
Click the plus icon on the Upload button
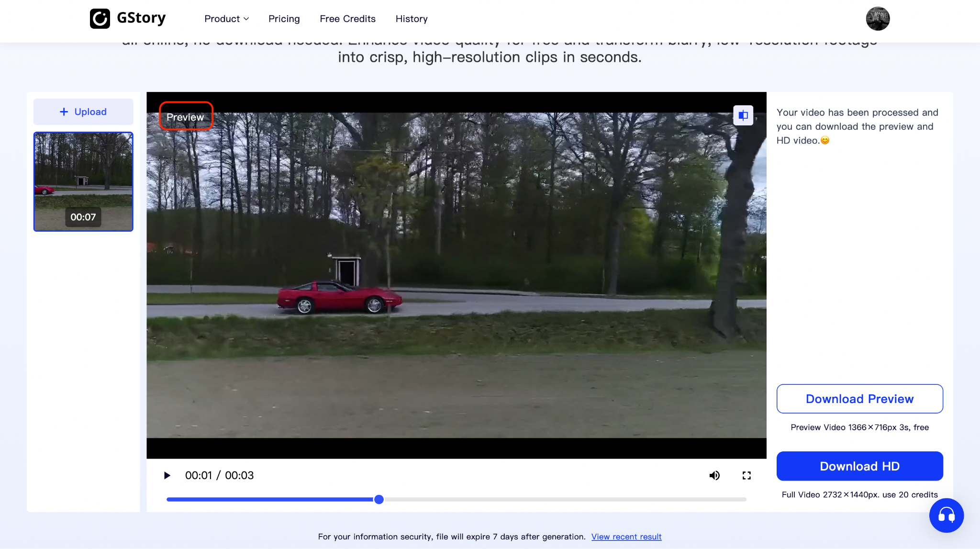pyautogui.click(x=63, y=112)
